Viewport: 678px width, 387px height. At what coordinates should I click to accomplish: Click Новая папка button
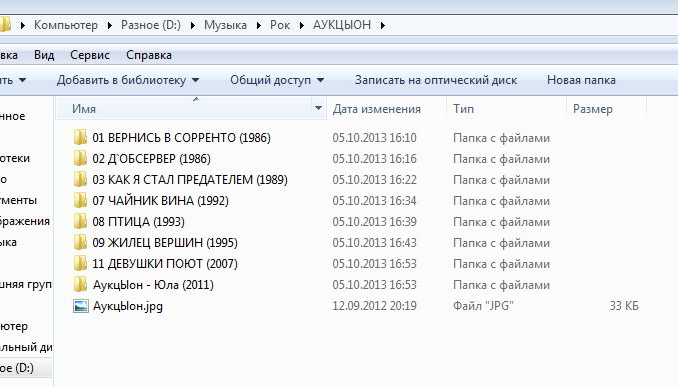(x=581, y=80)
